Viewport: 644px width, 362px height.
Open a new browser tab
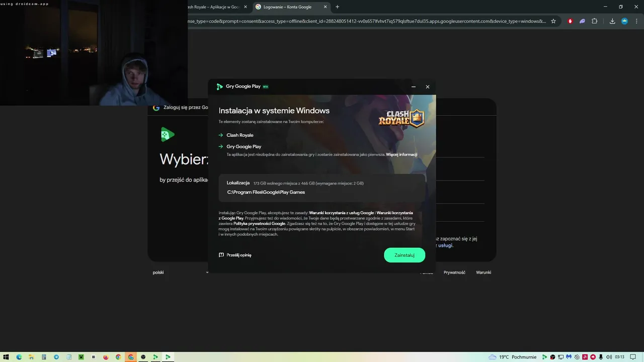point(337,7)
